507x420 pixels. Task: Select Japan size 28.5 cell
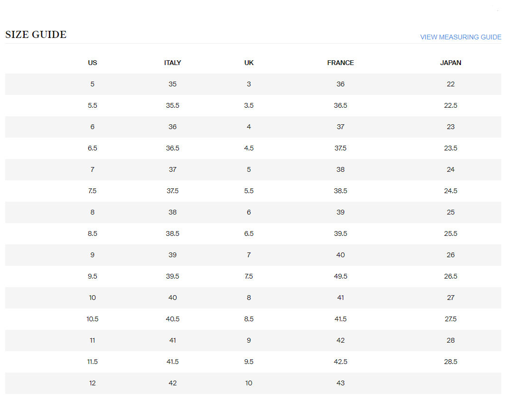pos(451,362)
